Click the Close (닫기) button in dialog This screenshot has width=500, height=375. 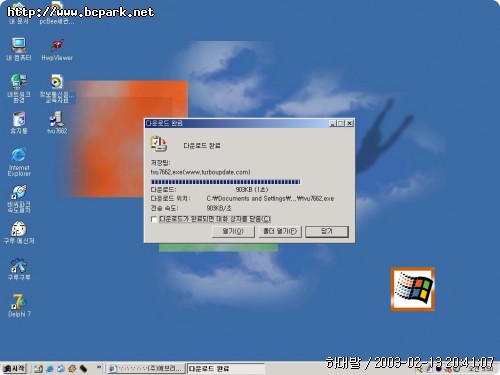point(327,231)
